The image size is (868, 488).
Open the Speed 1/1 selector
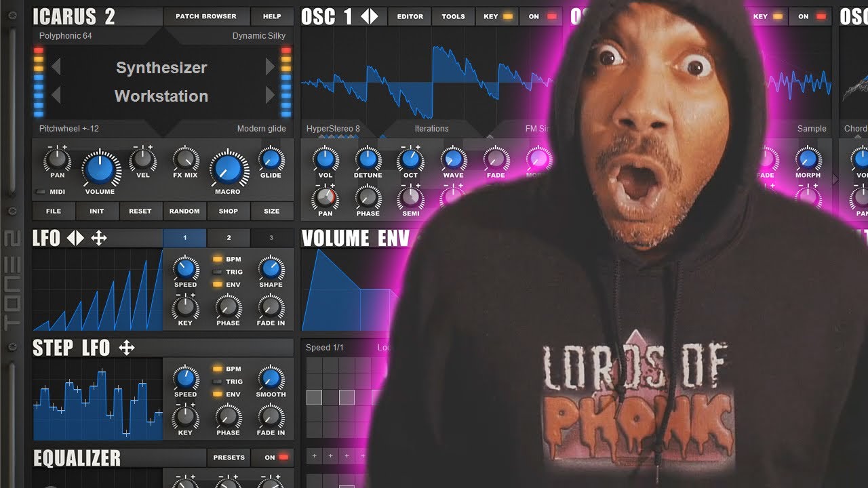pos(325,348)
